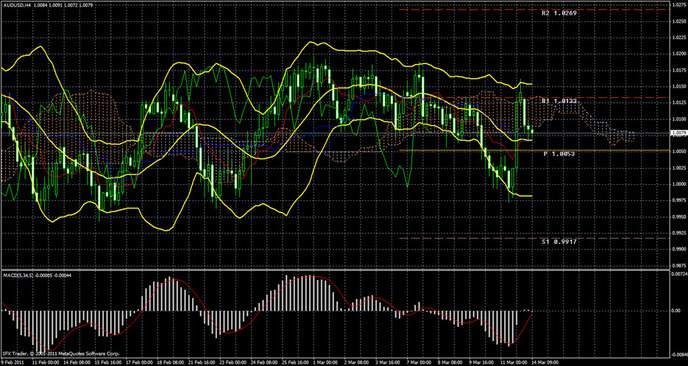This screenshot has height=366, width=688.
Task: Select the dashed S1 support line
Action: [x=533, y=238]
